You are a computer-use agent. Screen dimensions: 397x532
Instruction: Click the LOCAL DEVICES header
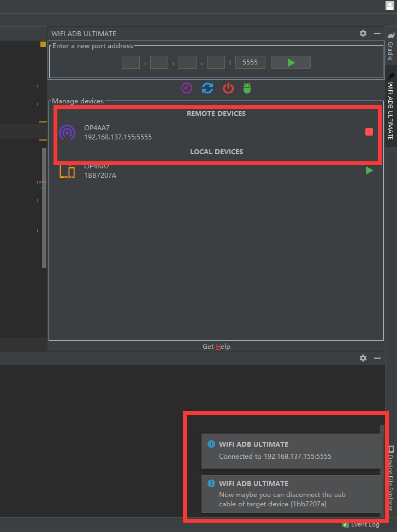[216, 151]
